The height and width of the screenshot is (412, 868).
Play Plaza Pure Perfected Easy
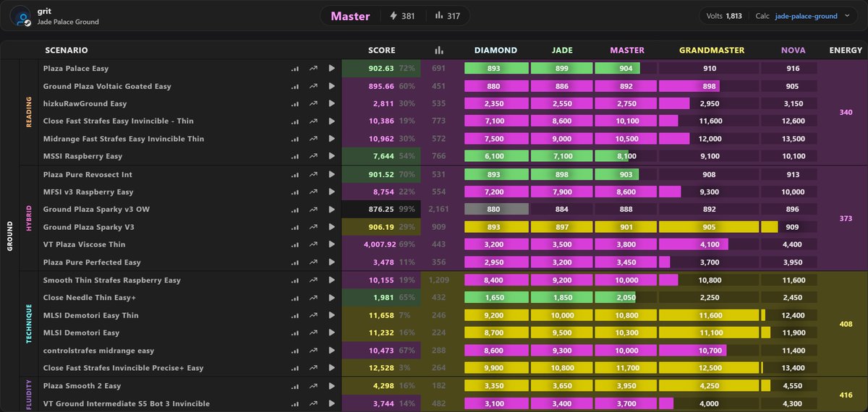coord(332,262)
